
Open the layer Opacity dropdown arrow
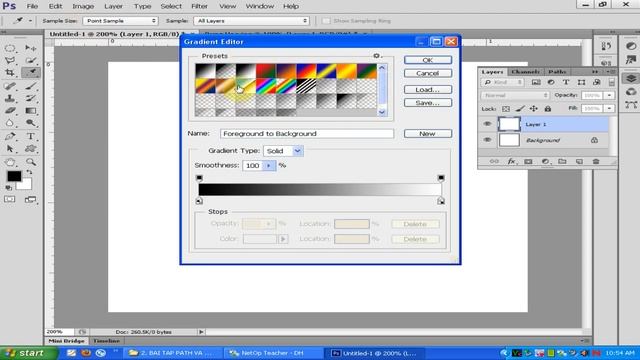coord(609,96)
